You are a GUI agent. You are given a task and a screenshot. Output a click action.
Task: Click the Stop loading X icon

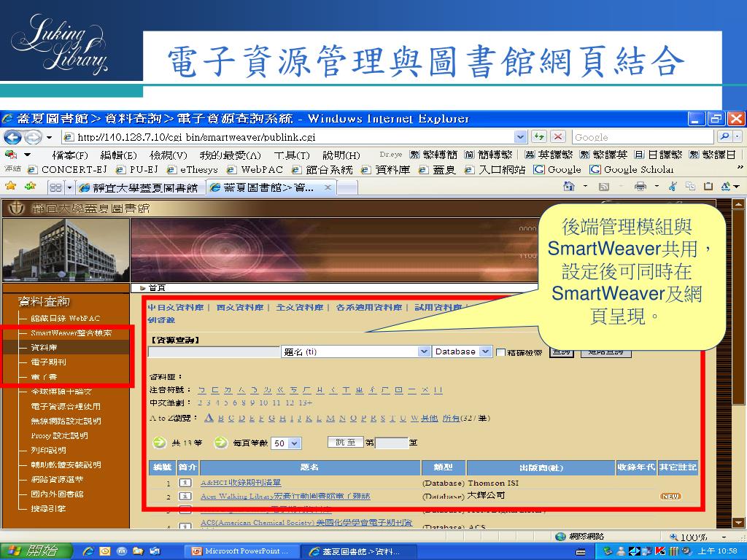[557, 137]
